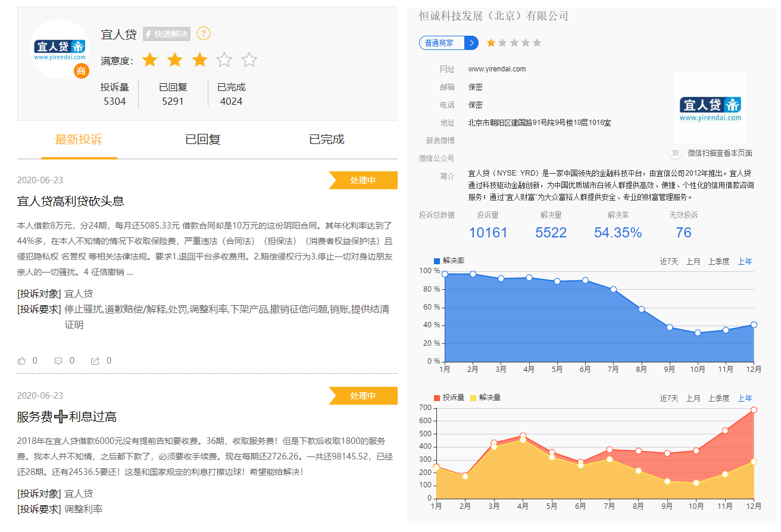Image resolution: width=781 pixels, height=532 pixels.
Task: Click the address 北京市朝阳区建国路91号院
Action: coord(539,123)
